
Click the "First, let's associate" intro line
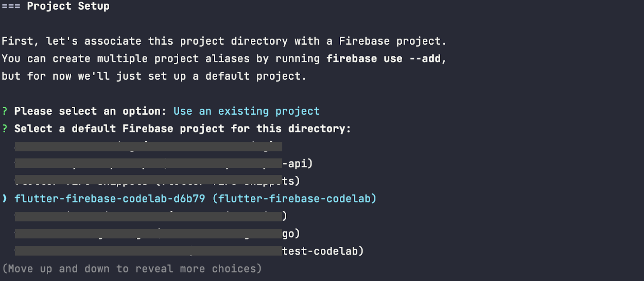tap(224, 41)
